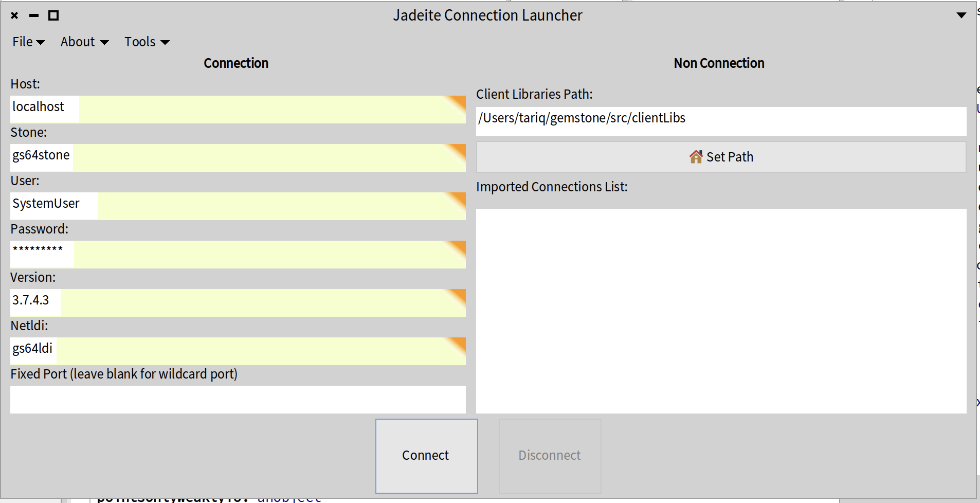This screenshot has width=980, height=503.
Task: Open the File menu
Action: point(28,42)
